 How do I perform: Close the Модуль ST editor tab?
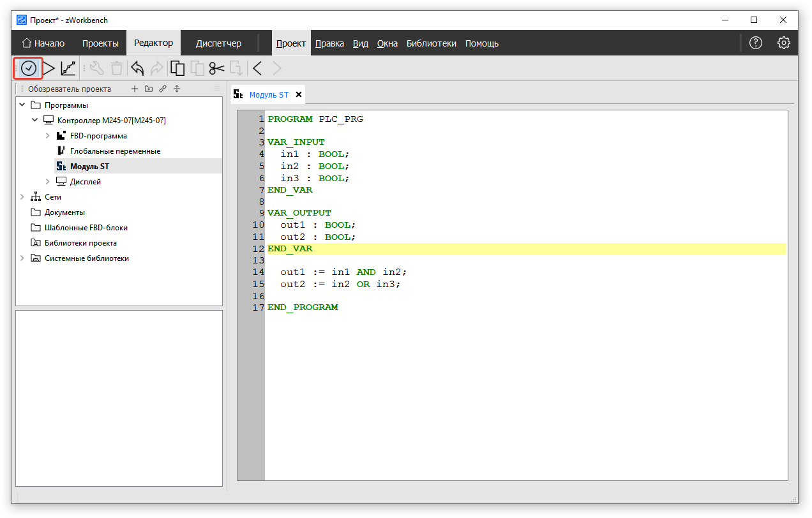coord(298,94)
